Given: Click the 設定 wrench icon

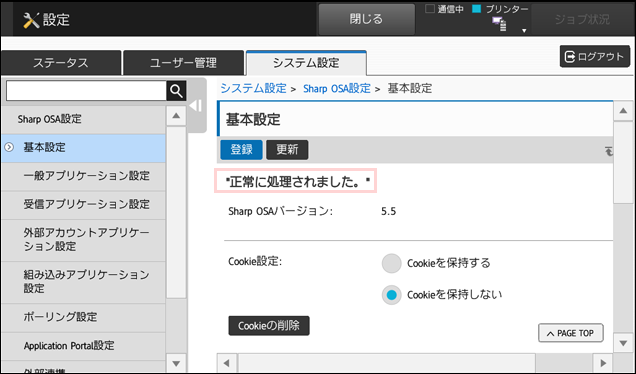Looking at the screenshot, I should 31,20.
